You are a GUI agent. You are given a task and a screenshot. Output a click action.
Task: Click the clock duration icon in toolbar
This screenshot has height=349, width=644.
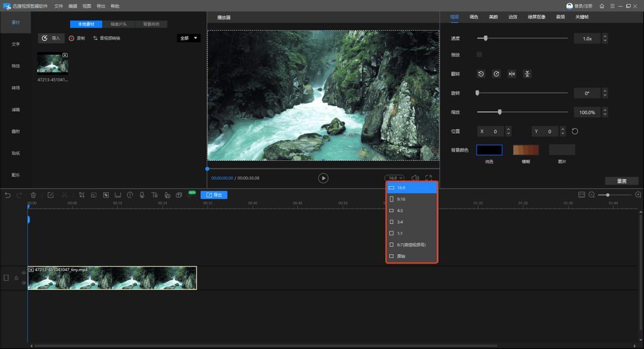tap(130, 195)
